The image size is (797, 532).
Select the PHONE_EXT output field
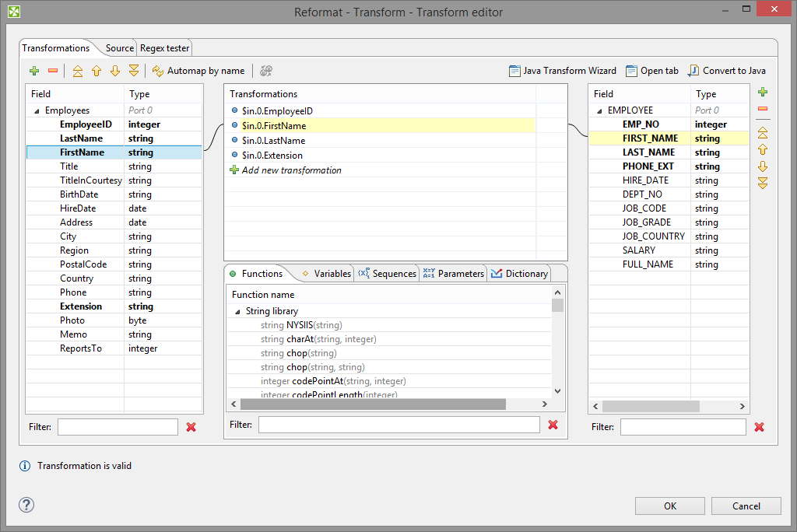(669, 166)
